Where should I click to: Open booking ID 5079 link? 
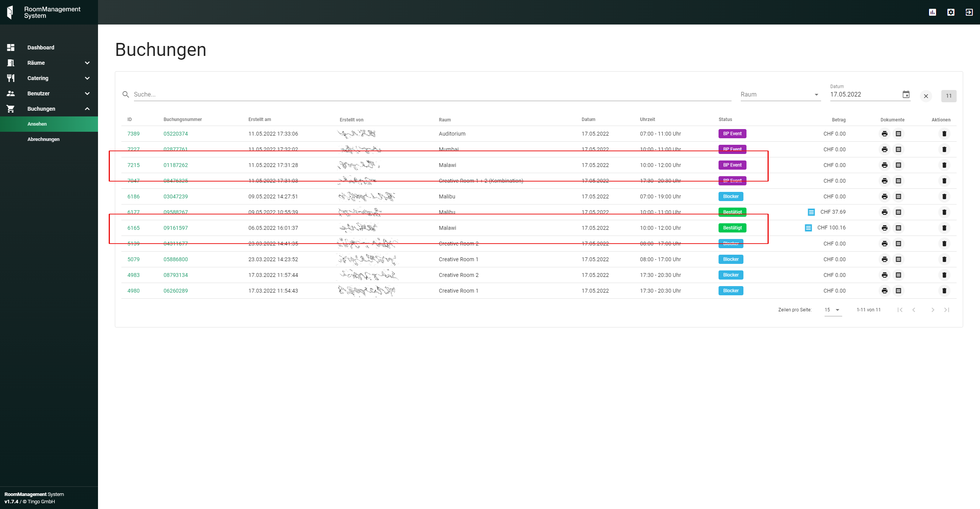point(133,259)
